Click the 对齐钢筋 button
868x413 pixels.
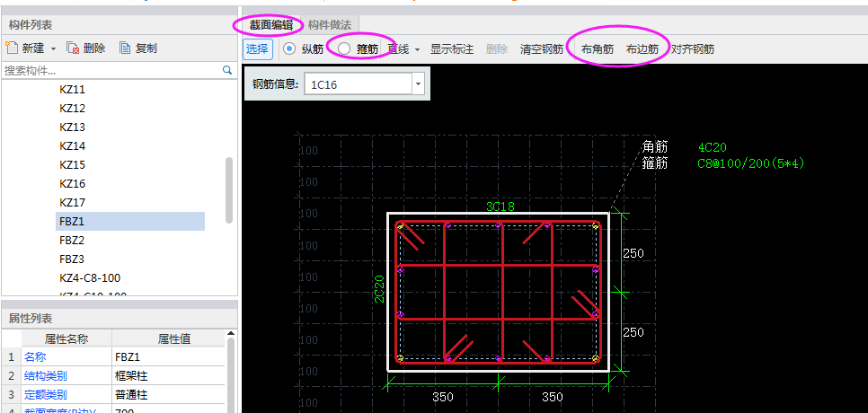pos(693,49)
